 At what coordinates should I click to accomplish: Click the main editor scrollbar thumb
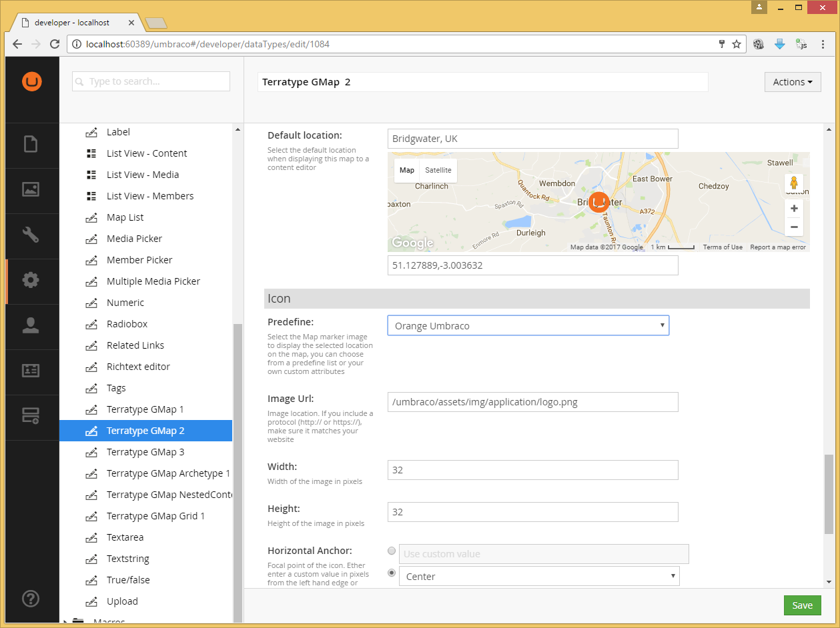829,494
